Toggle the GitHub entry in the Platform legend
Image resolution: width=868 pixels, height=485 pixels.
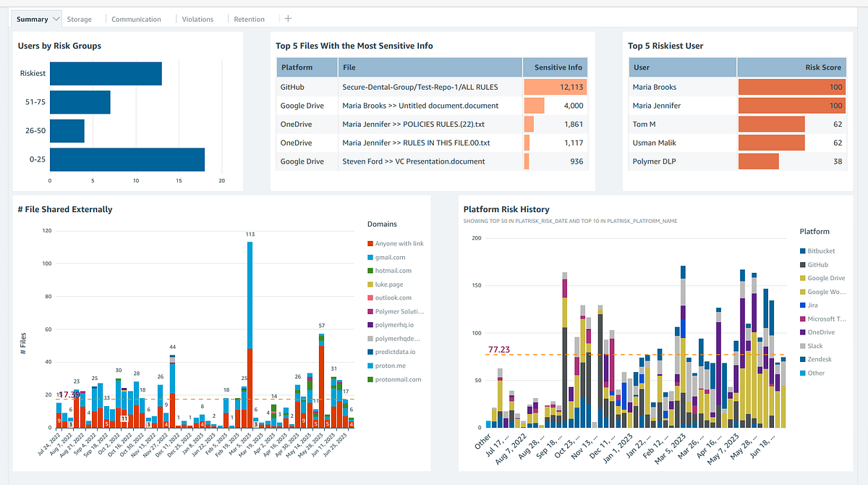pyautogui.click(x=804, y=264)
